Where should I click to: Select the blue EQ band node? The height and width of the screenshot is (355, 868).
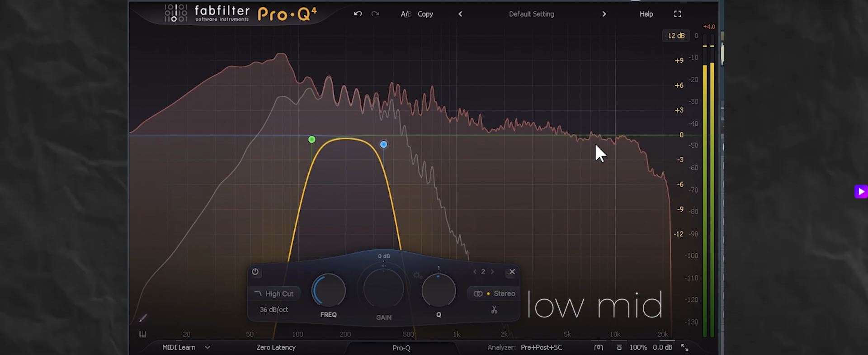coord(383,144)
